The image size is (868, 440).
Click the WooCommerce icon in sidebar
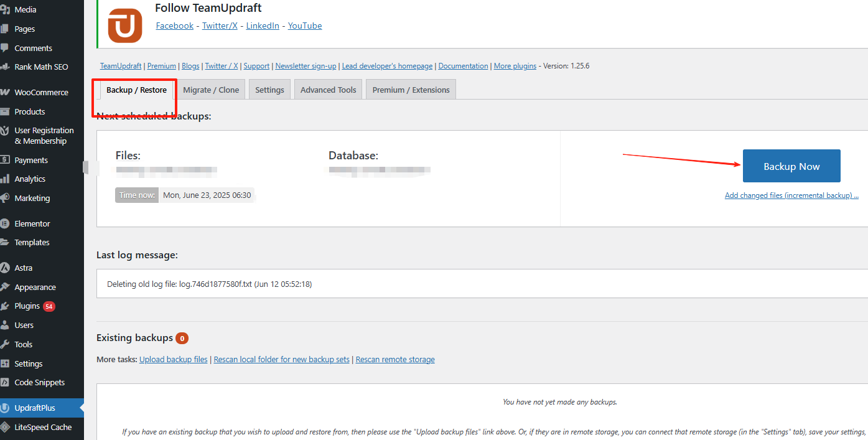(5, 92)
